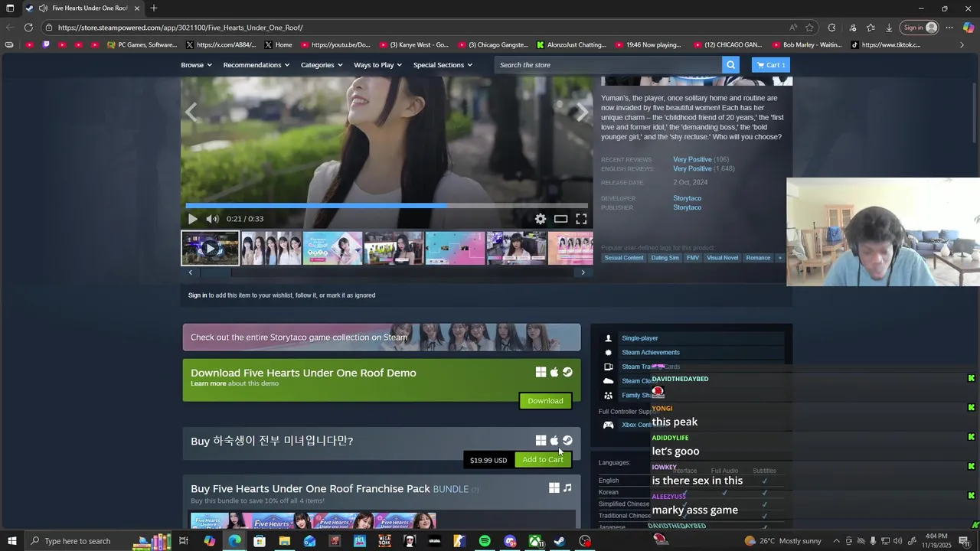This screenshot has width=980, height=551.
Task: Open the Visual Novel tag
Action: [723, 258]
